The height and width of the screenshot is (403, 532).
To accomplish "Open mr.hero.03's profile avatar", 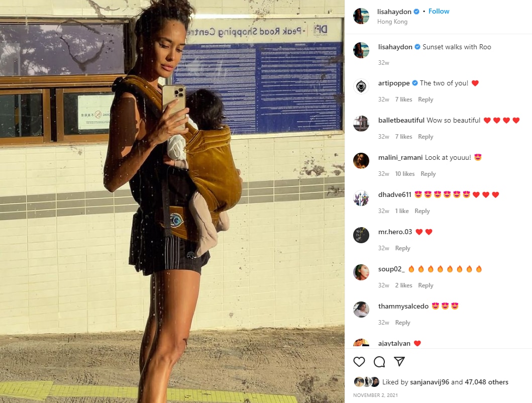I will [361, 235].
